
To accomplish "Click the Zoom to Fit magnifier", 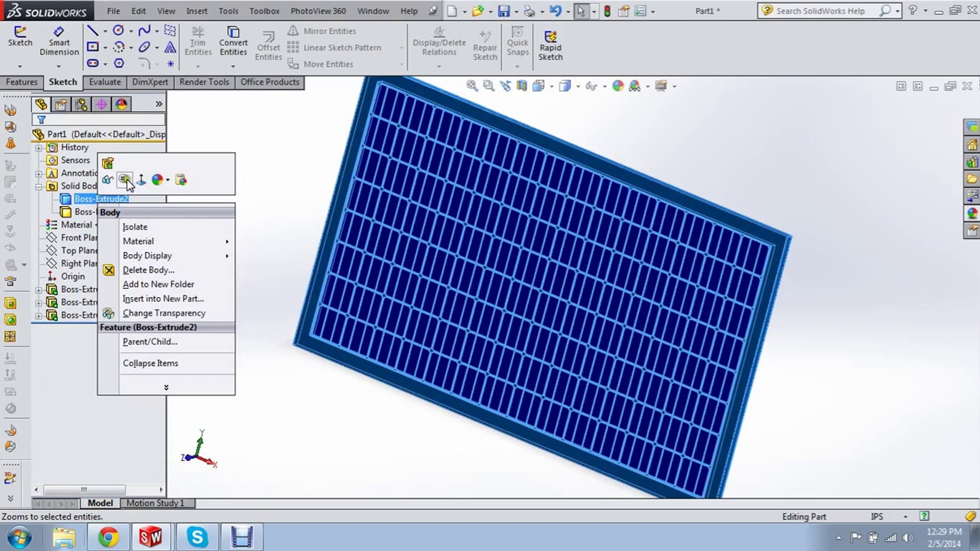I will 472,86.
